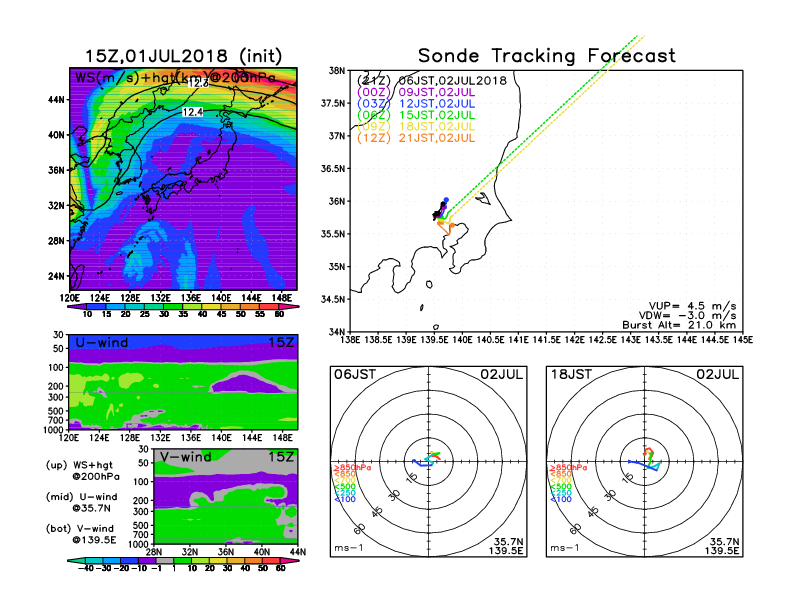The height and width of the screenshot is (612, 792).
Task: Open the sonde trajectory map panel
Action: 547,201
